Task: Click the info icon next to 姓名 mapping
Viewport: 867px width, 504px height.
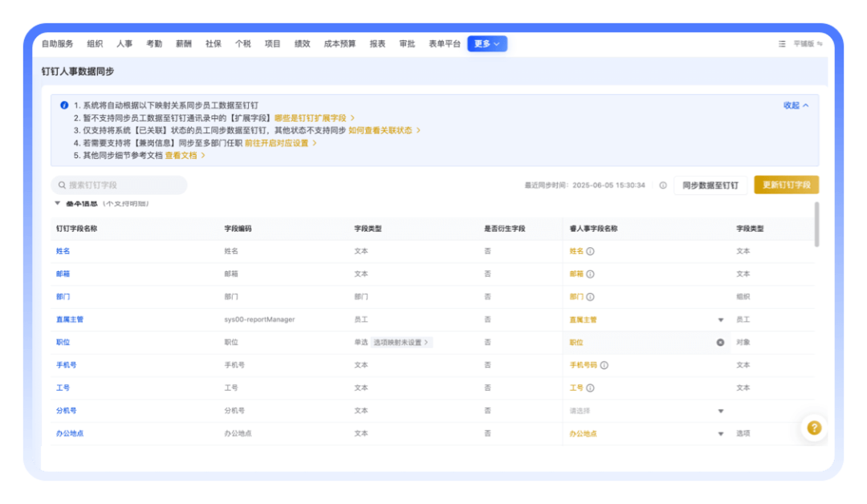Action: (590, 251)
